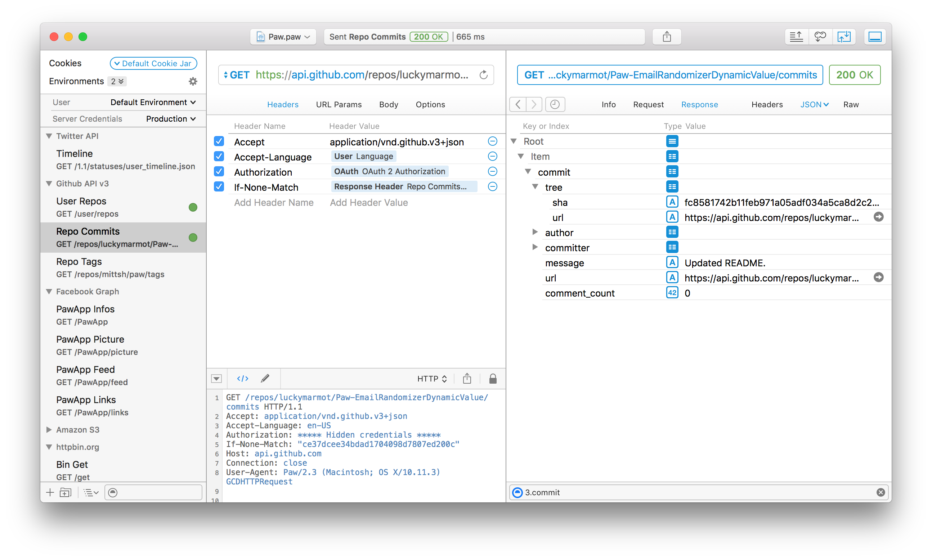Click the code view angle-brackets icon
Screen dimensions: 932x560
click(242, 379)
